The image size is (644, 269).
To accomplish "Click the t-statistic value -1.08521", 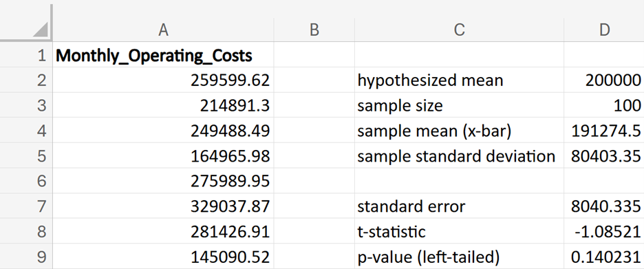I will [604, 232].
